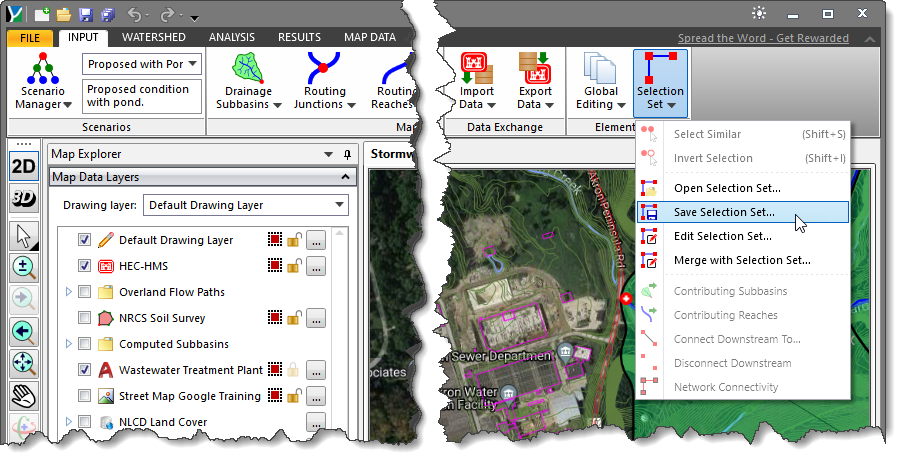Choose Edit Selection Set... from the menu

743,236
